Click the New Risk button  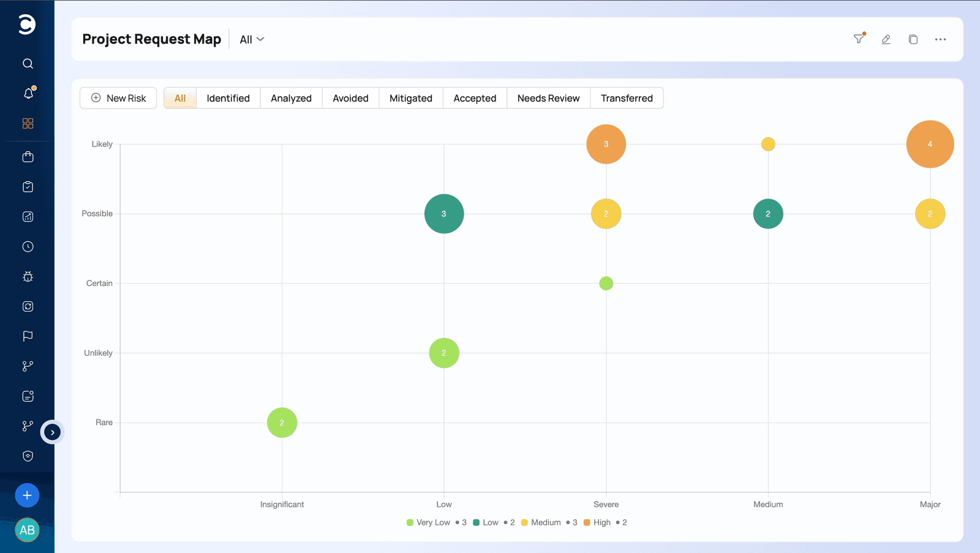tap(118, 98)
